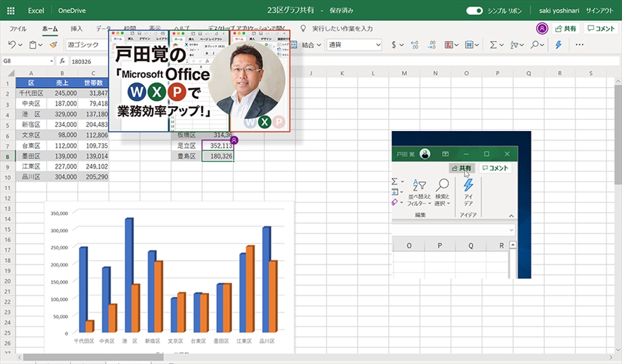Image resolution: width=622 pixels, height=364 pixels.
Task: Open Conditional Formatting icon
Action: point(449,45)
